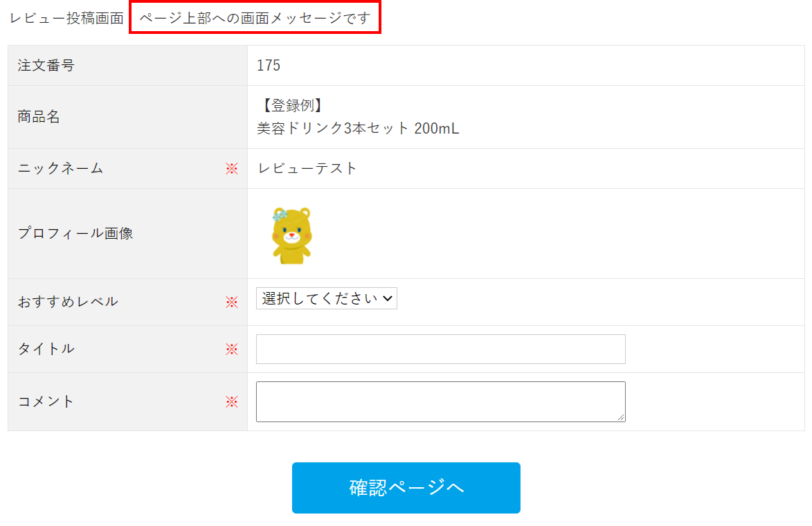Click the required mark next to おすすめレベル
This screenshot has height=526, width=812.
(231, 302)
